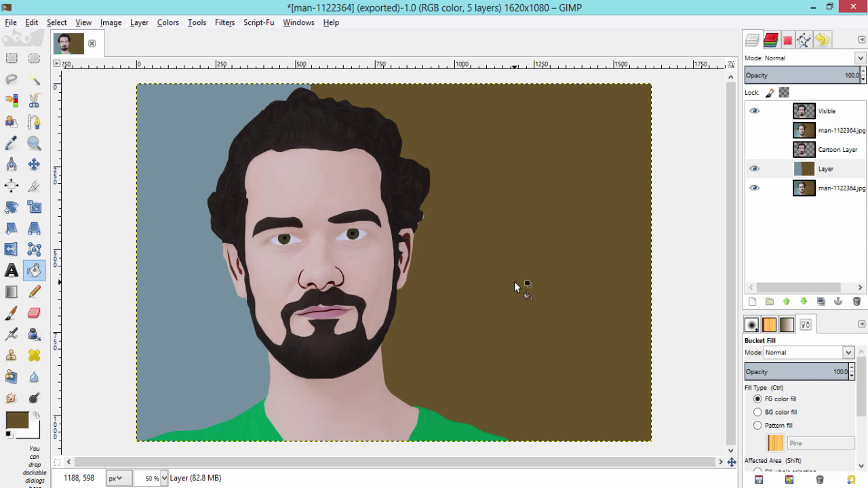
Task: Select the Move tool
Action: click(x=34, y=164)
